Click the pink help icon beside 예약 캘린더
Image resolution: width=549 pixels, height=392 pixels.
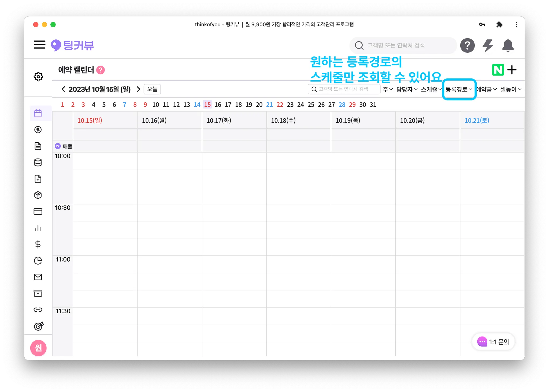point(101,70)
